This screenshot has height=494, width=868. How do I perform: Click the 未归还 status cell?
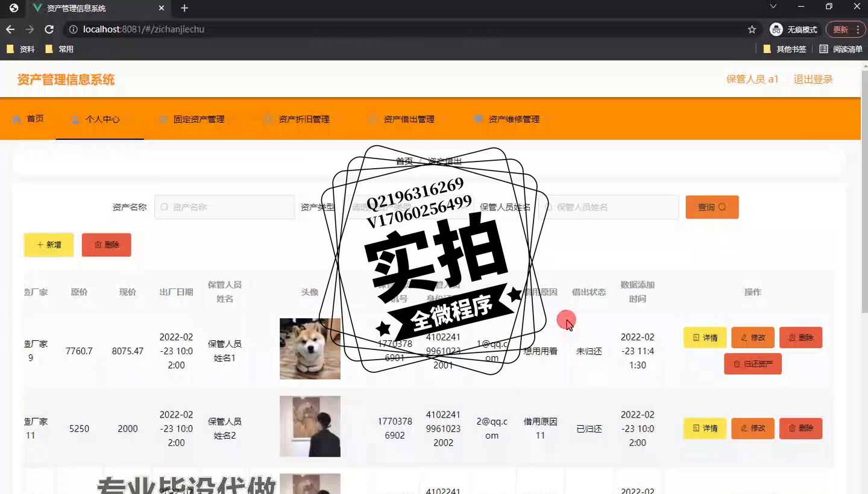click(589, 351)
